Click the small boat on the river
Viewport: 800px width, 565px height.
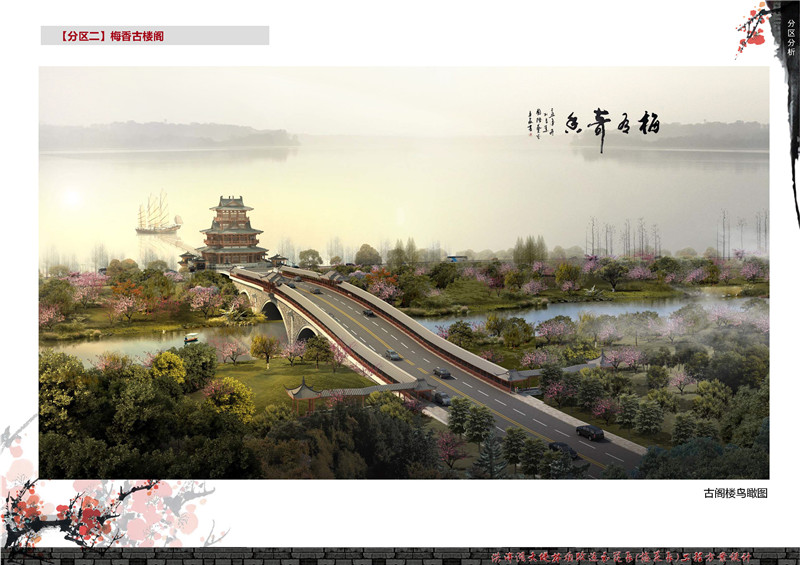coord(191,338)
